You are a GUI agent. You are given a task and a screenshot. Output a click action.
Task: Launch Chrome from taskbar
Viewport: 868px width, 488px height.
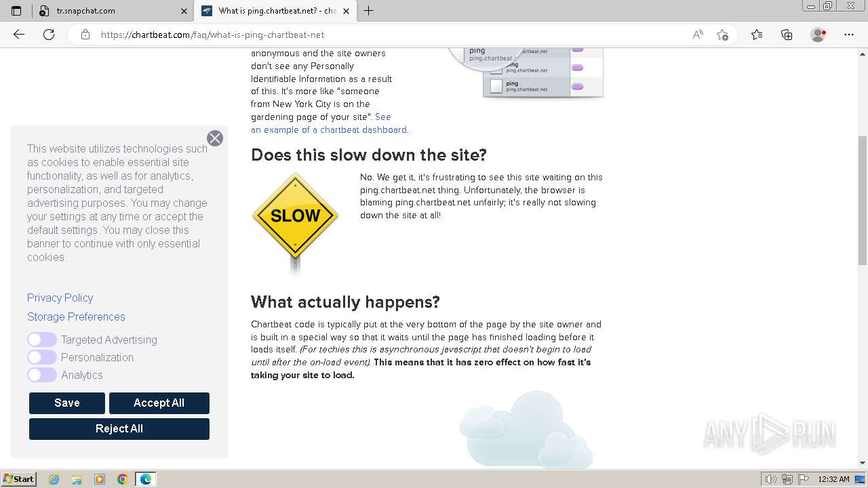coord(123,479)
